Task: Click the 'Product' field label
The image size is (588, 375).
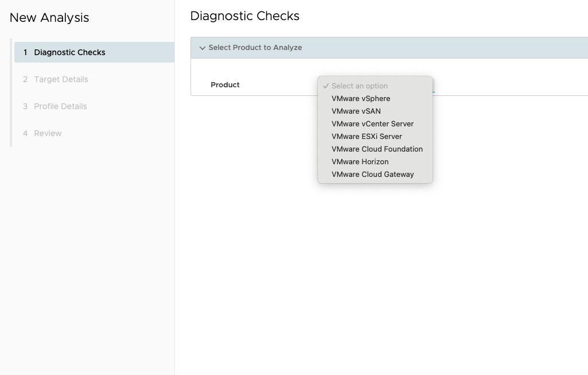Action: click(x=225, y=85)
